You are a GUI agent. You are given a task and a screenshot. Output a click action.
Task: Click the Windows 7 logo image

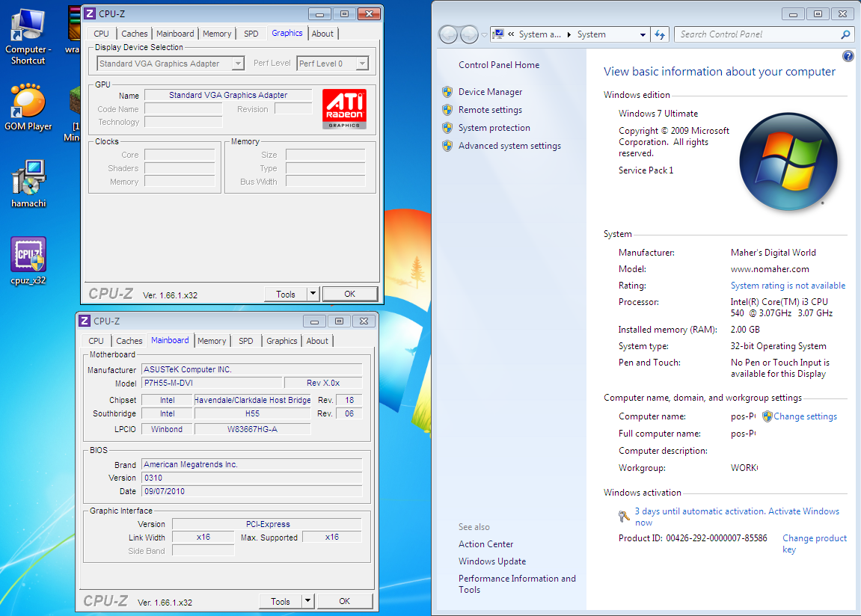(x=788, y=161)
